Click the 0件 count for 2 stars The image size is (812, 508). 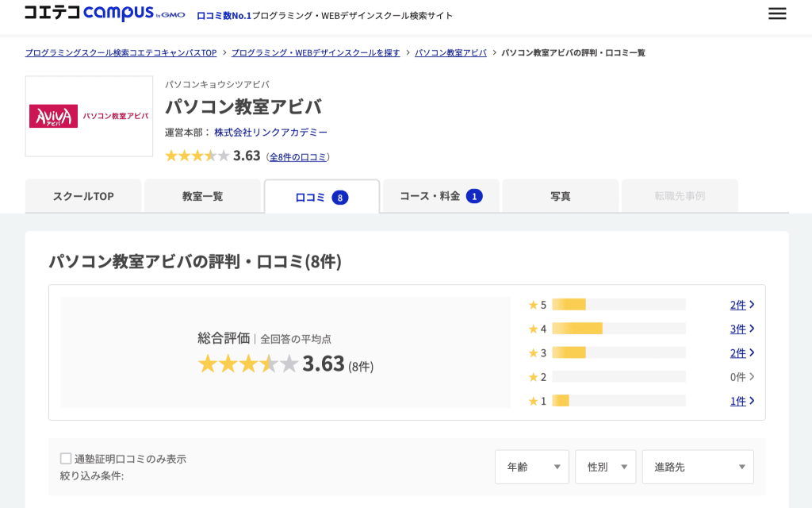(x=737, y=377)
